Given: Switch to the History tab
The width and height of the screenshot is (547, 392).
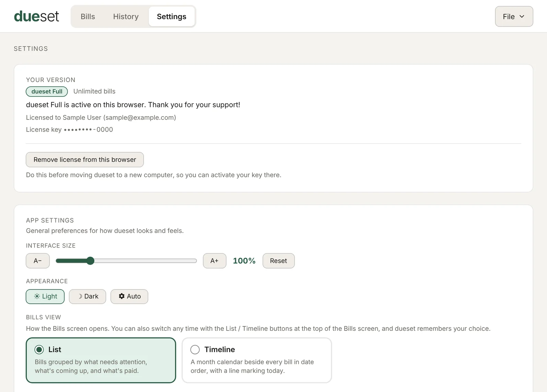Looking at the screenshot, I should tap(126, 16).
